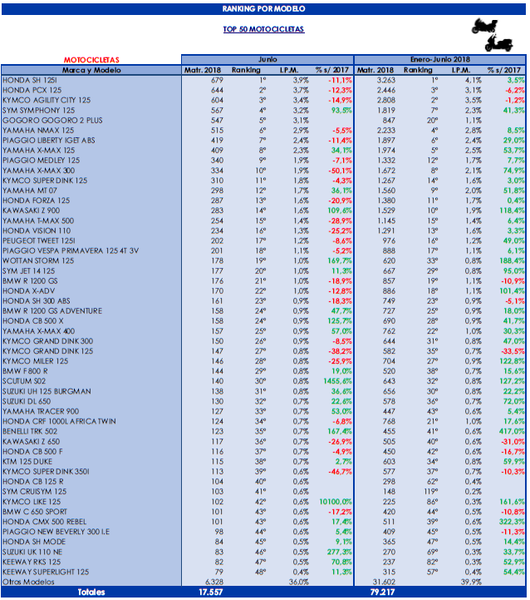Screen dimensions: 530x600
Task: Click BENELLI TRK 502 model name
Action: coord(30,431)
